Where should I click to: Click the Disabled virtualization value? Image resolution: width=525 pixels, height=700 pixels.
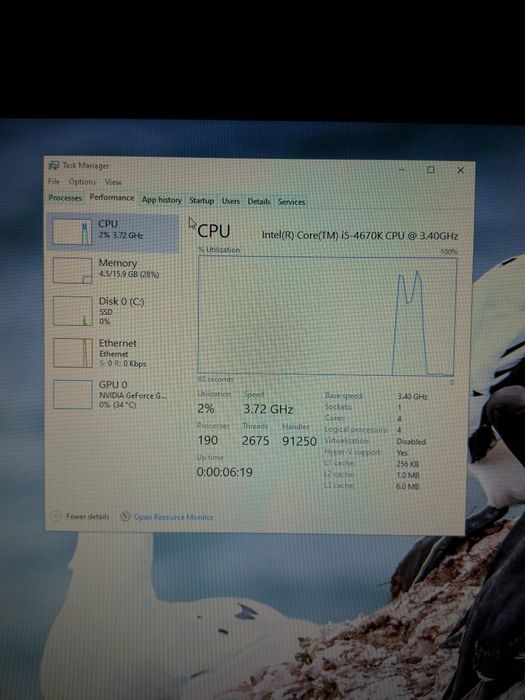pos(411,442)
